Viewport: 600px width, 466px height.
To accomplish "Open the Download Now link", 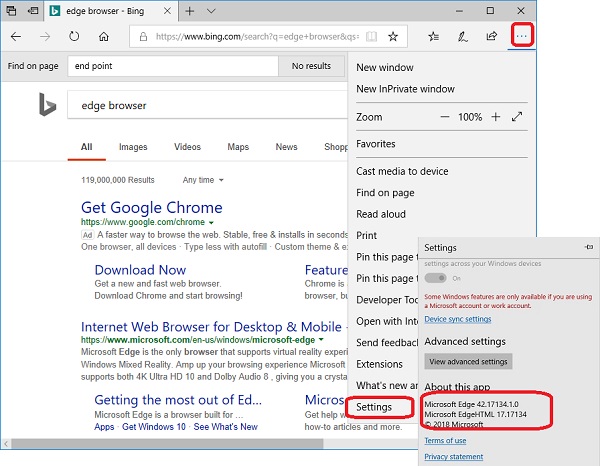I will 140,270.
